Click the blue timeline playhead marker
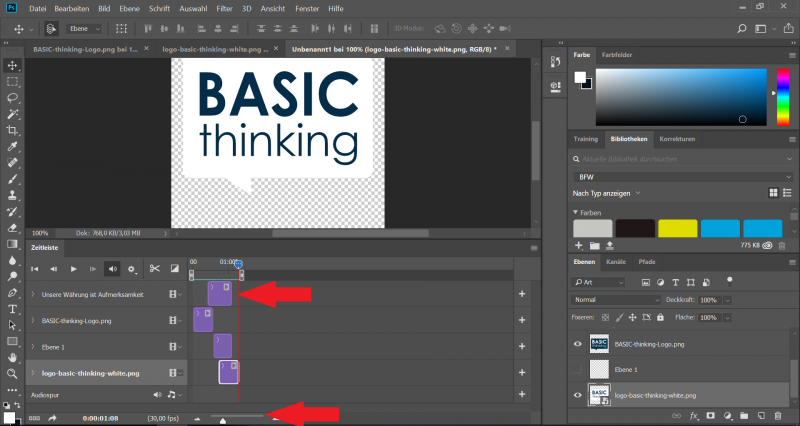The image size is (800, 426). pyautogui.click(x=238, y=264)
